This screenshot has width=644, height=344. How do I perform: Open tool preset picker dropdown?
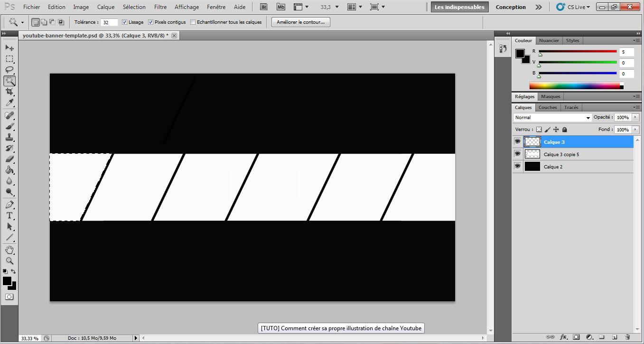click(22, 22)
